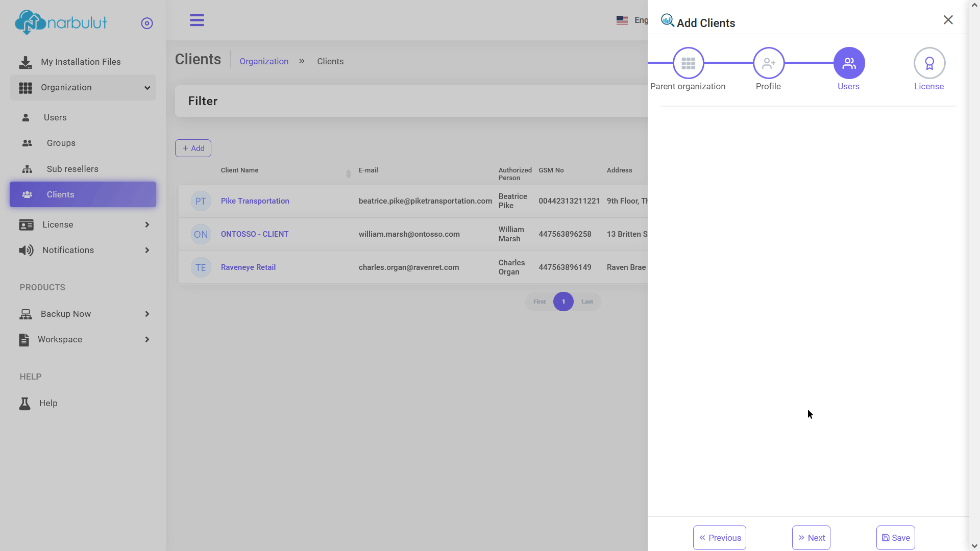The height and width of the screenshot is (551, 980).
Task: Click the Help flask icon
Action: pyautogui.click(x=24, y=404)
